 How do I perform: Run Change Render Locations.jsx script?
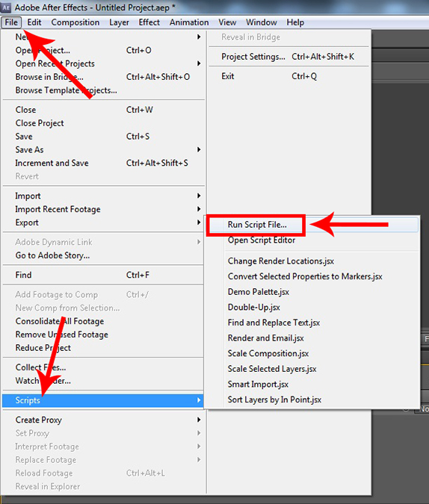(312, 261)
